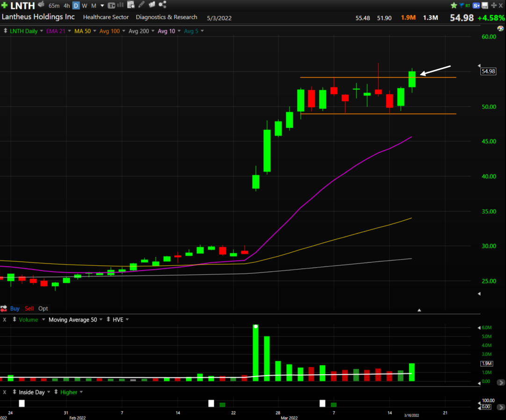The image size is (506, 420).
Task: Click the 3/16/2022 date label
Action: tap(412, 415)
